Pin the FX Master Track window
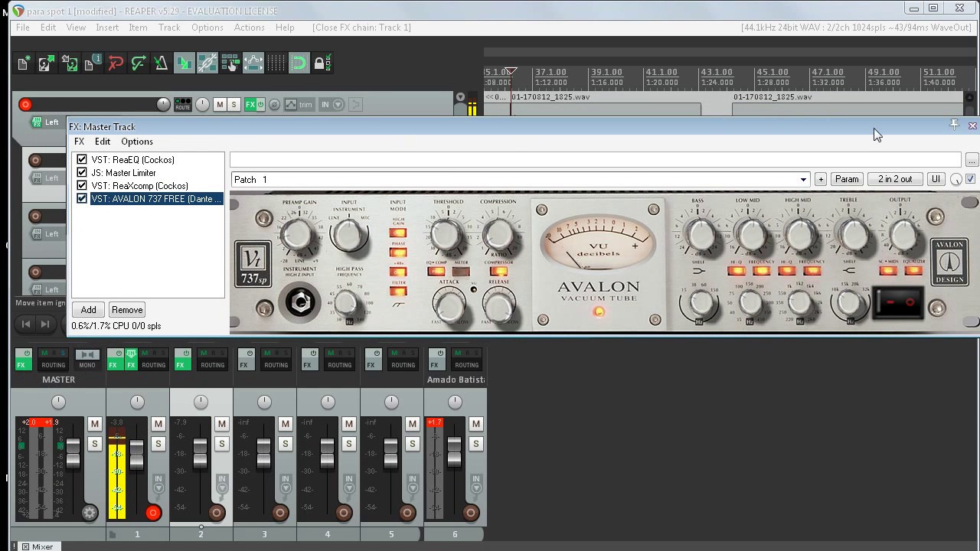The width and height of the screenshot is (980, 551). pyautogui.click(x=954, y=125)
